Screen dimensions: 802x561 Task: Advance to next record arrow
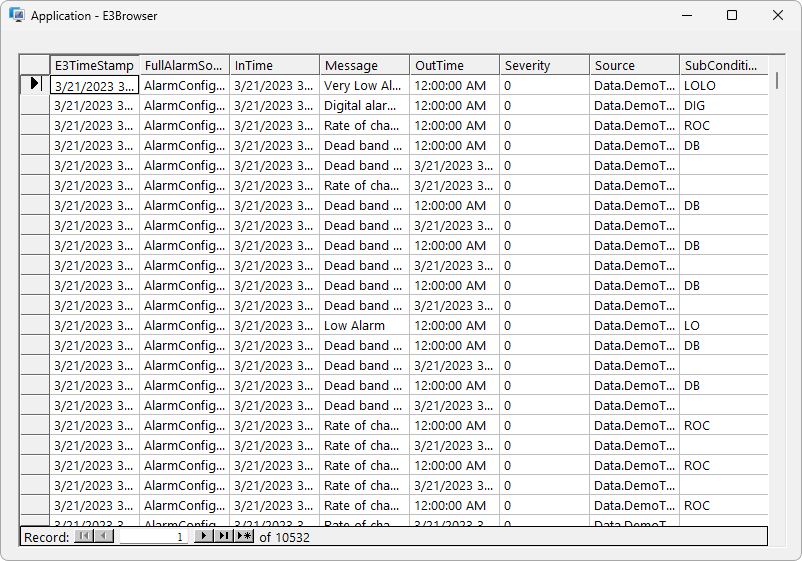(204, 536)
